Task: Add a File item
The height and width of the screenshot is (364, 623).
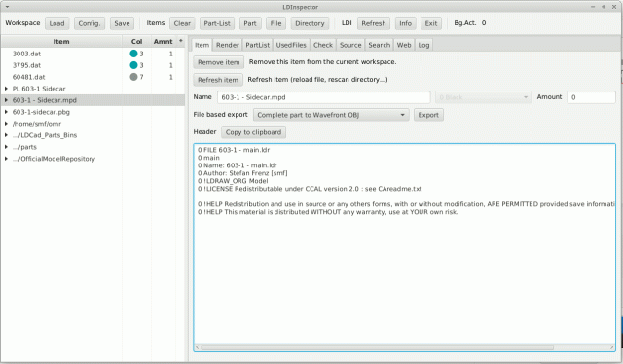Action: [x=275, y=23]
